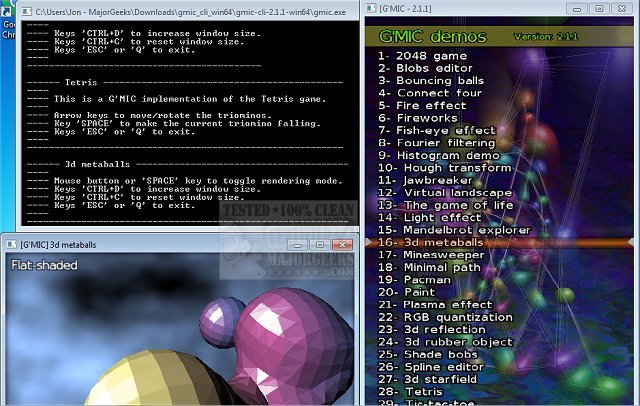The height and width of the screenshot is (406, 640).
Task: Open the Mandelbrot explorer demo
Action: tap(454, 230)
